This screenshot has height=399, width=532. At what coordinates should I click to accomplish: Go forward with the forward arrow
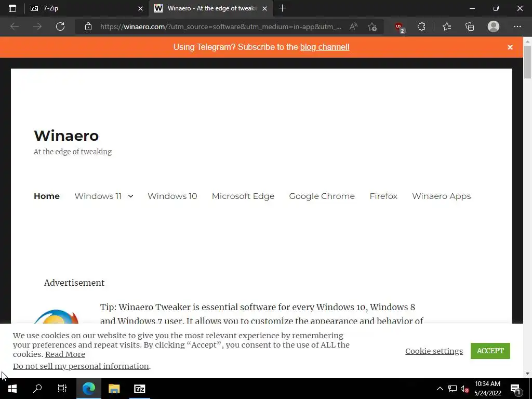point(37,26)
